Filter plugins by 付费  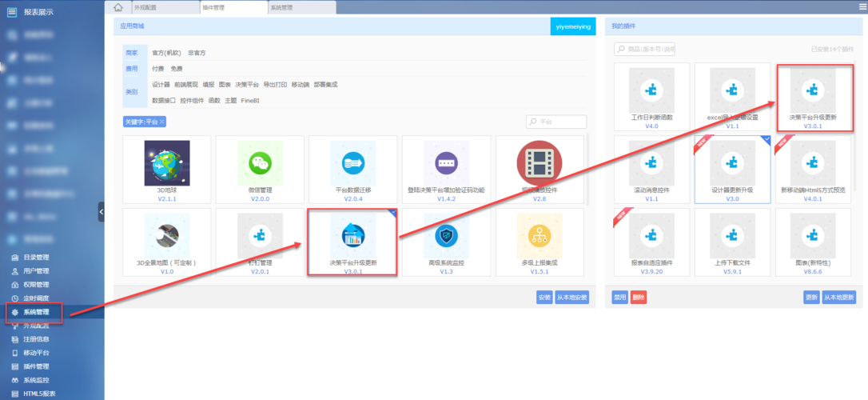point(157,69)
